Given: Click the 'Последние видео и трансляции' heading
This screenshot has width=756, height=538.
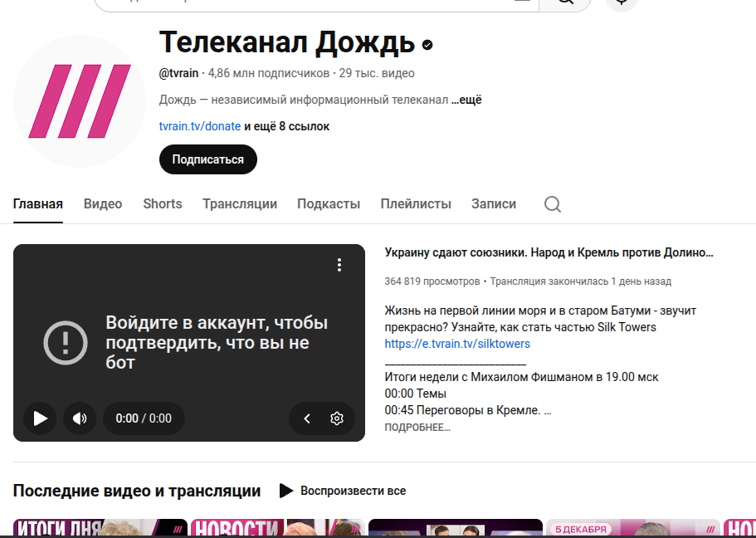Looking at the screenshot, I should tap(137, 491).
